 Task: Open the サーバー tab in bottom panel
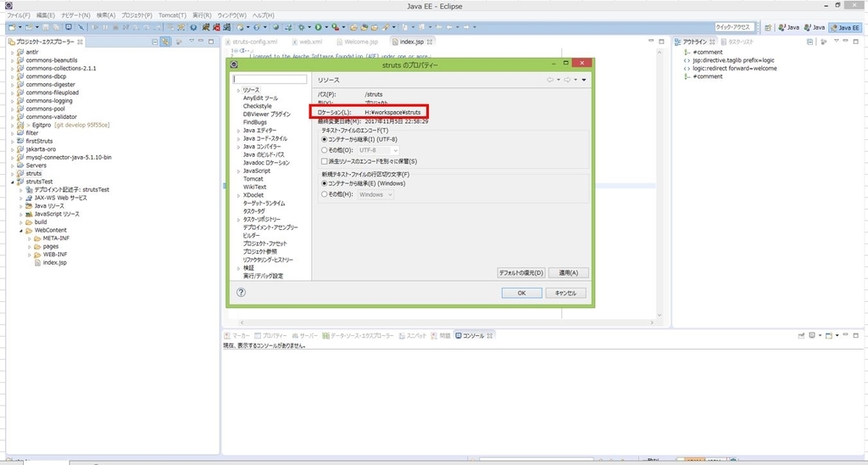[305, 336]
